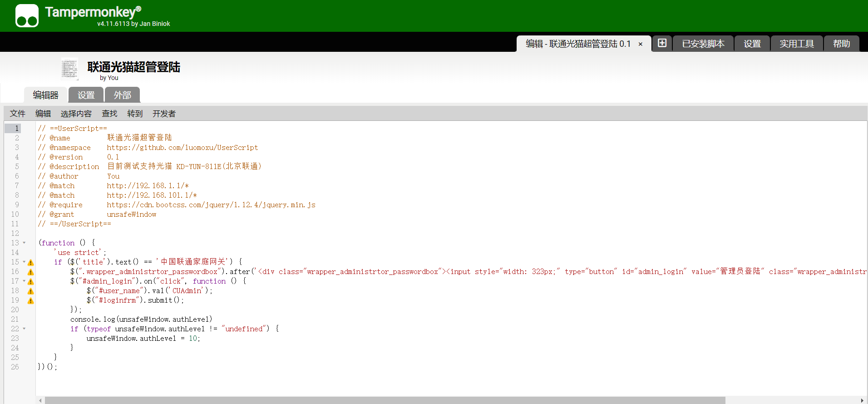Collapse if block at line 15
The width and height of the screenshot is (868, 404).
click(x=24, y=262)
